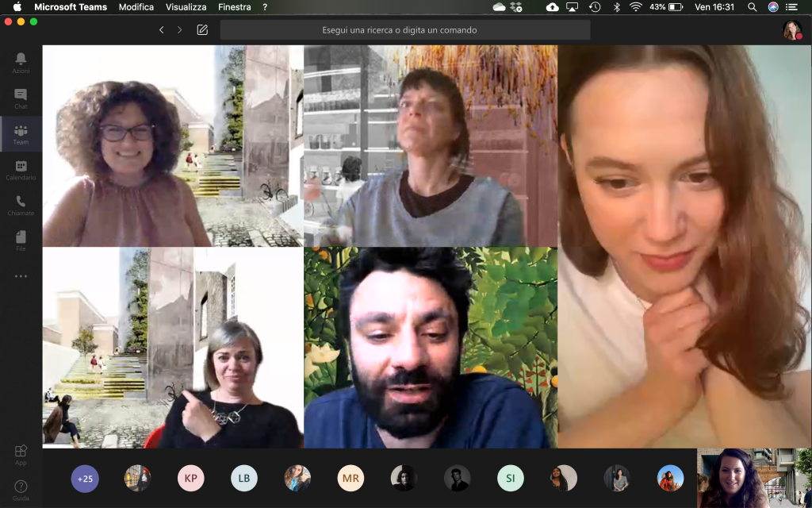Open the App store icon
Image resolution: width=812 pixels, height=508 pixels.
coord(21,455)
